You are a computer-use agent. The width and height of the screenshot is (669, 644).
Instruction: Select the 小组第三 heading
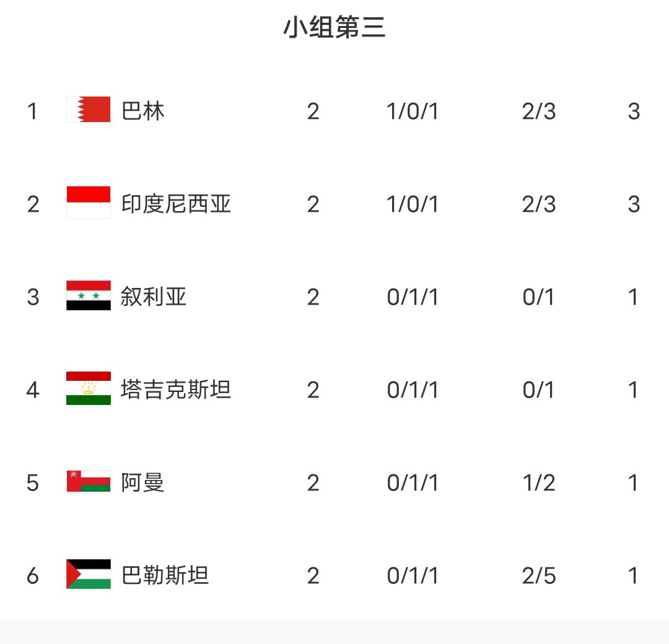coord(334,27)
